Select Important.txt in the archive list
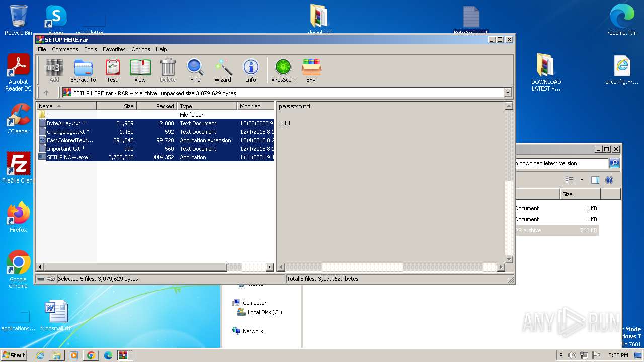The height and width of the screenshot is (362, 644). [155, 149]
